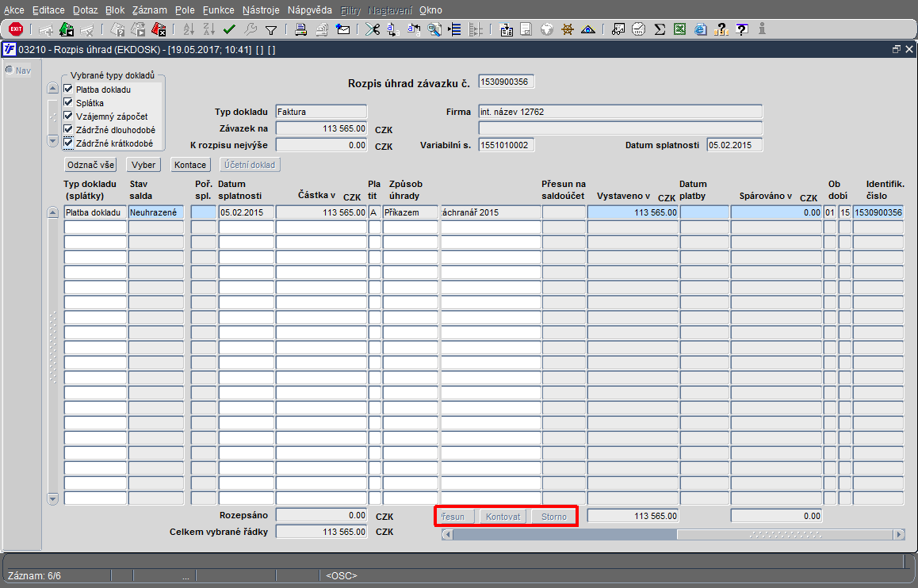Click the Storno button
This screenshot has height=588, width=918.
554,517
